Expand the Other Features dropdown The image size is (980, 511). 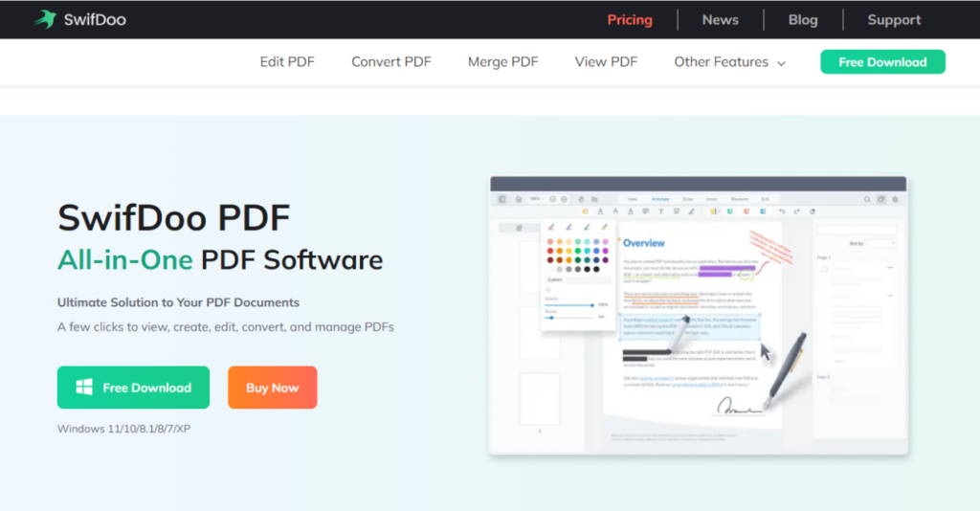click(722, 62)
